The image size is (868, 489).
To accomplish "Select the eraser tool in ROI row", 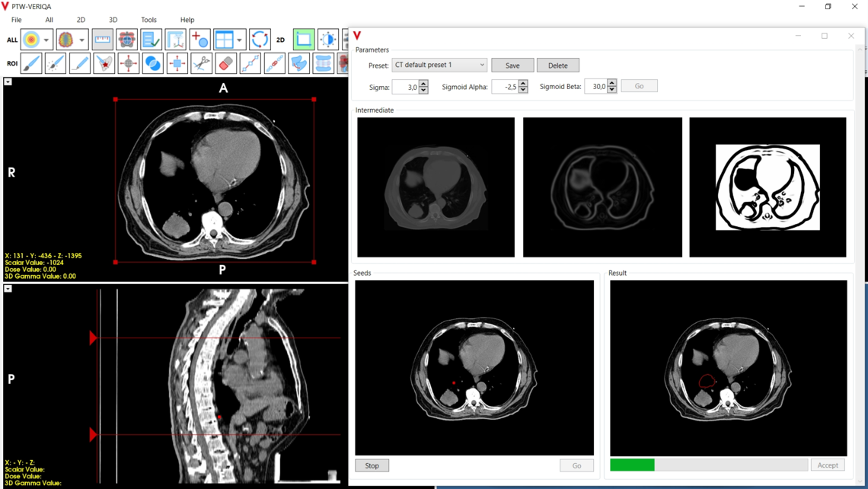I will coord(225,64).
